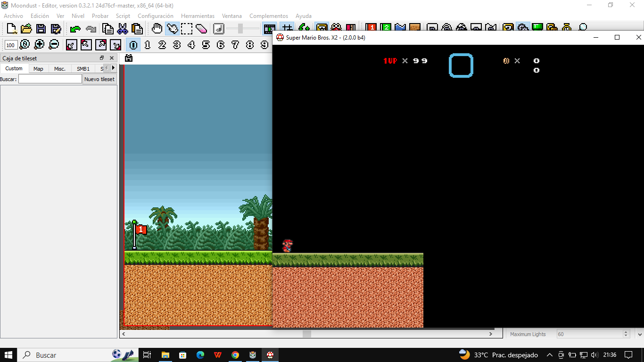
Task: Copy the selection with the copy icon
Action: pos(108,29)
